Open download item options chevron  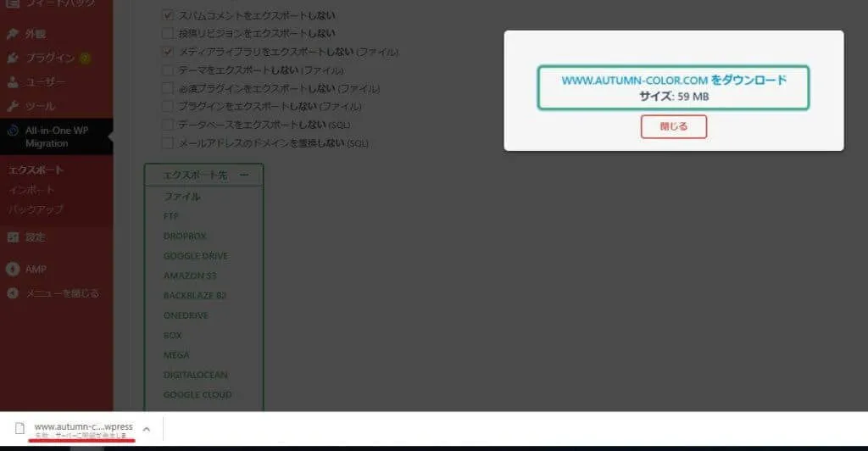pyautogui.click(x=146, y=429)
